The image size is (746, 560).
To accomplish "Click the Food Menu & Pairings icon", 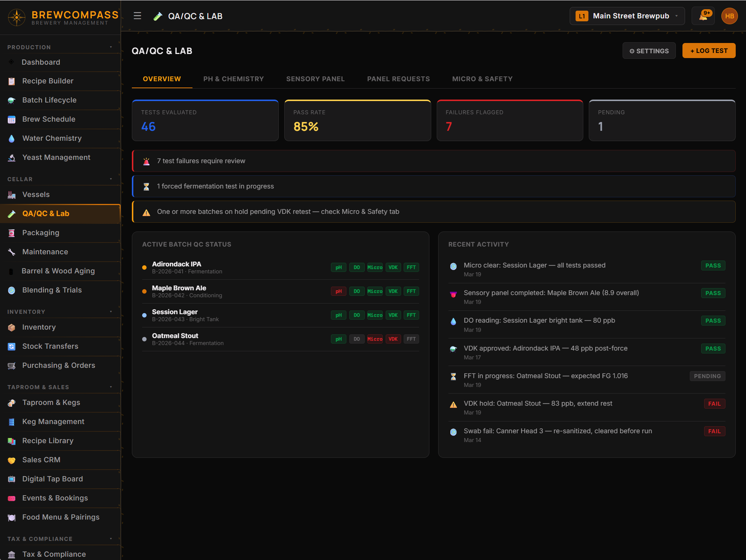I will [12, 517].
